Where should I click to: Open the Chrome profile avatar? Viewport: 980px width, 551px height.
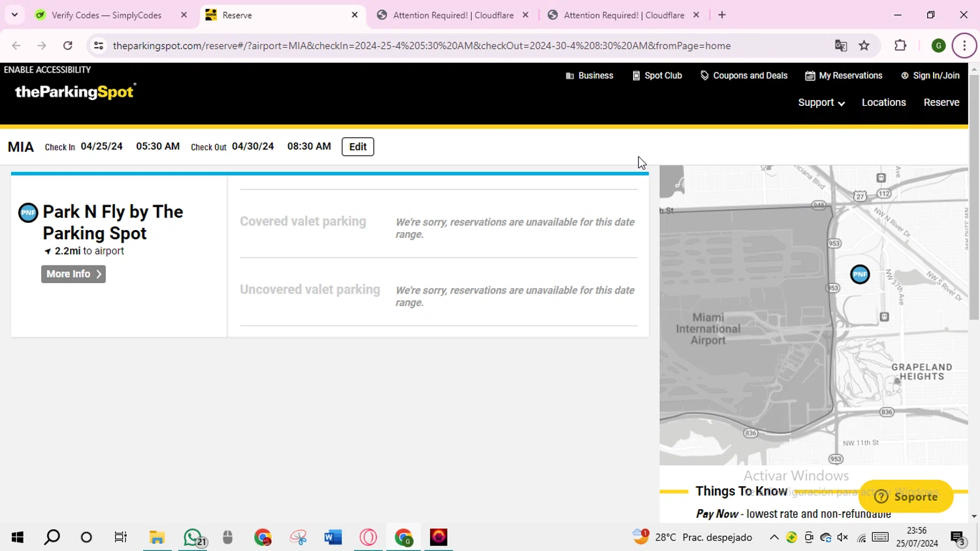point(938,46)
